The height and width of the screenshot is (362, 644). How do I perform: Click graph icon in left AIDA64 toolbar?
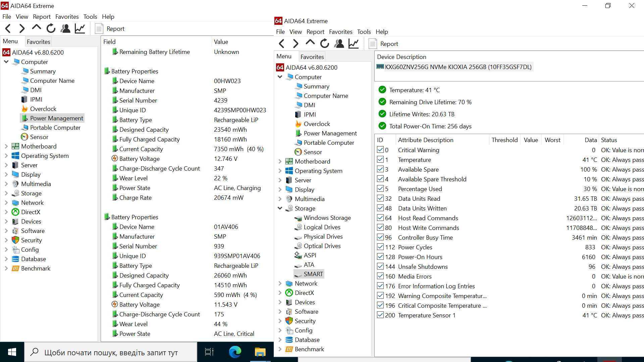click(80, 28)
